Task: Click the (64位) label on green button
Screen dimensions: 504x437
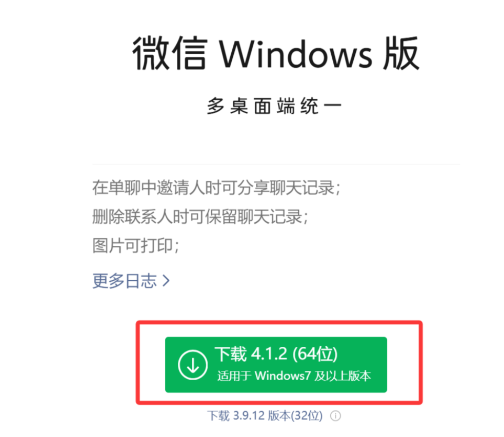Action: (315, 354)
